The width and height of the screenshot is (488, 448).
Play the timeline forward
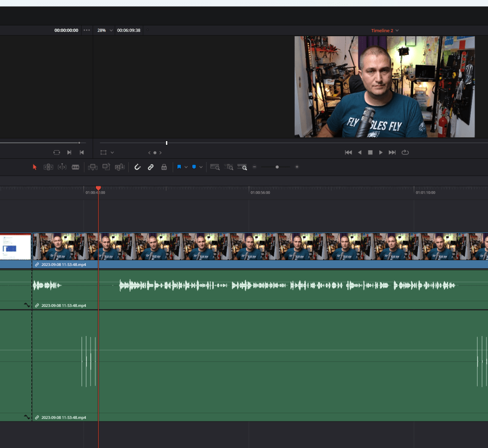pos(381,153)
